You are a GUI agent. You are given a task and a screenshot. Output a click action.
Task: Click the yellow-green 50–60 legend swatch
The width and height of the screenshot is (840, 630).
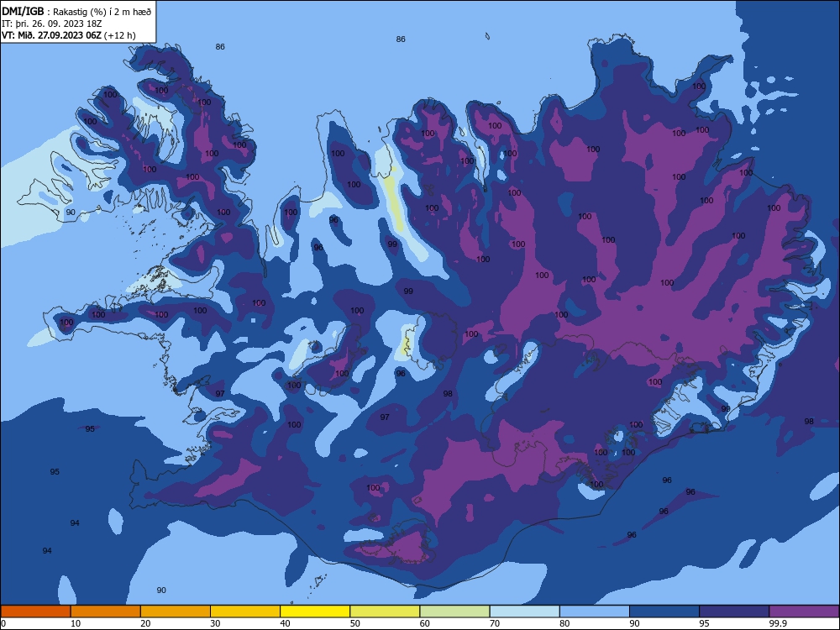click(x=385, y=612)
